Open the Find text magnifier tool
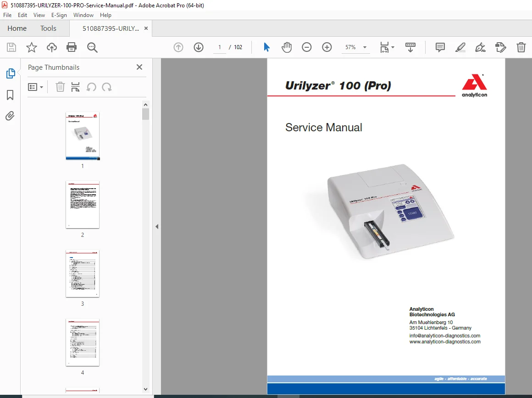The image size is (532, 398). click(x=92, y=47)
